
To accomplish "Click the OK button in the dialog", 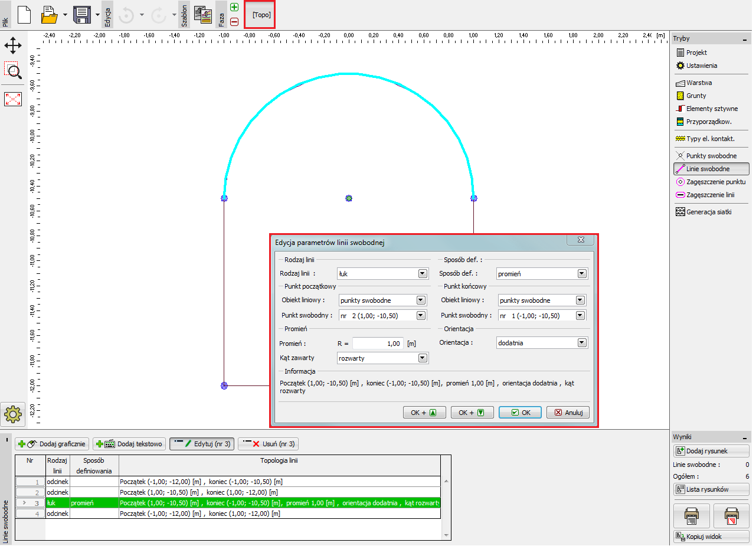I will [520, 413].
